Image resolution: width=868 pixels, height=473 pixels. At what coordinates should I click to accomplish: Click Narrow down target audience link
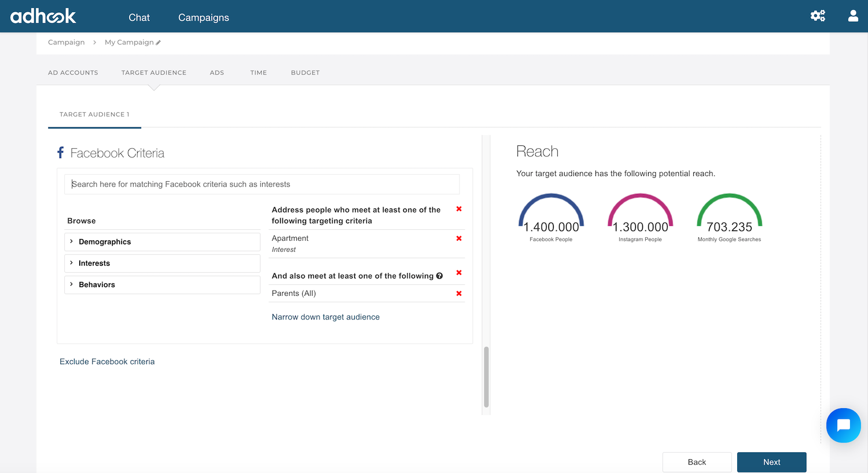[326, 317]
